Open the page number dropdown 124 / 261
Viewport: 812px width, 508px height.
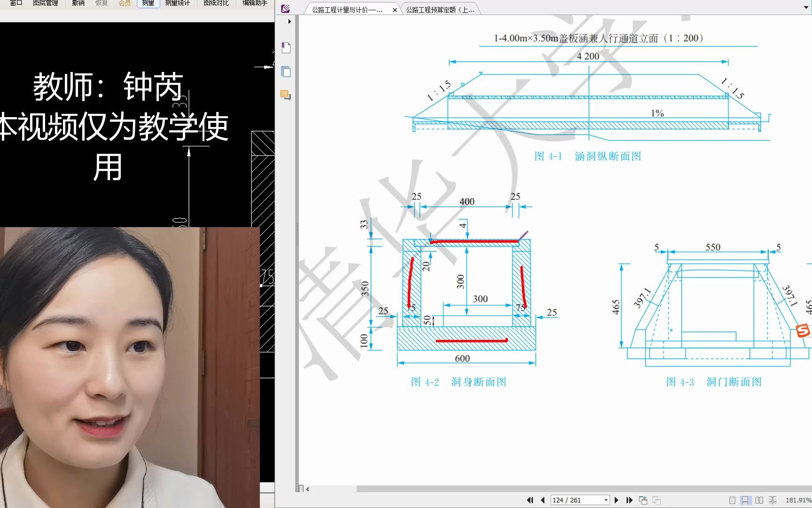606,500
